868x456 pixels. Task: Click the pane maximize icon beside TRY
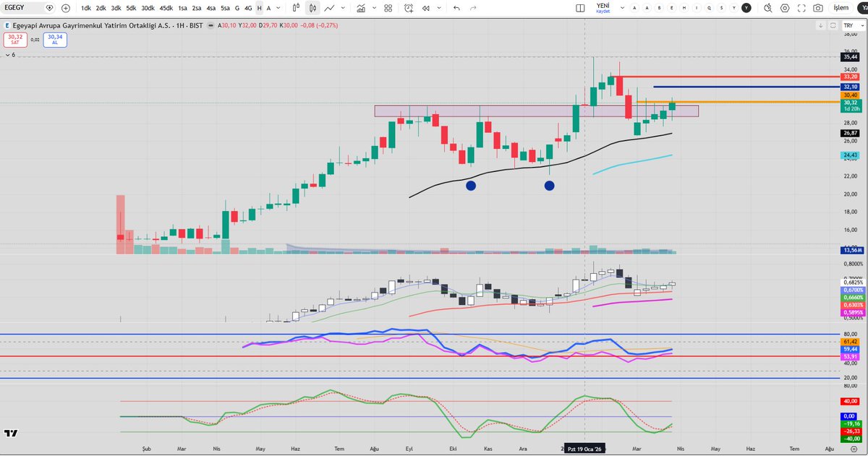[833, 25]
